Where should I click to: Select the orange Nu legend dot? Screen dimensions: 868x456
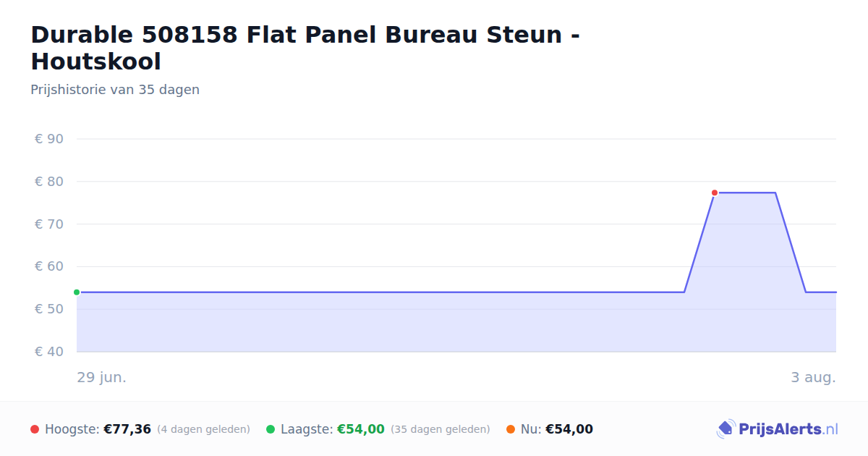[x=511, y=429]
